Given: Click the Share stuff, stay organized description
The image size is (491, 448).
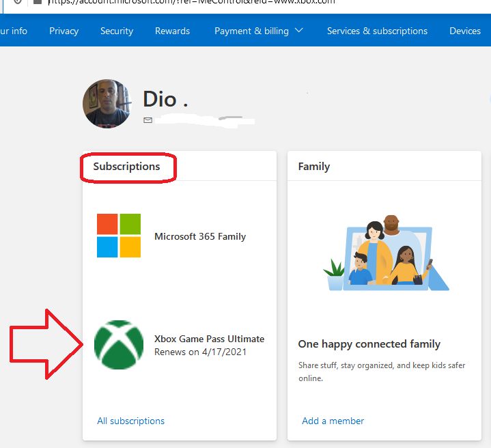Looking at the screenshot, I should [x=382, y=372].
